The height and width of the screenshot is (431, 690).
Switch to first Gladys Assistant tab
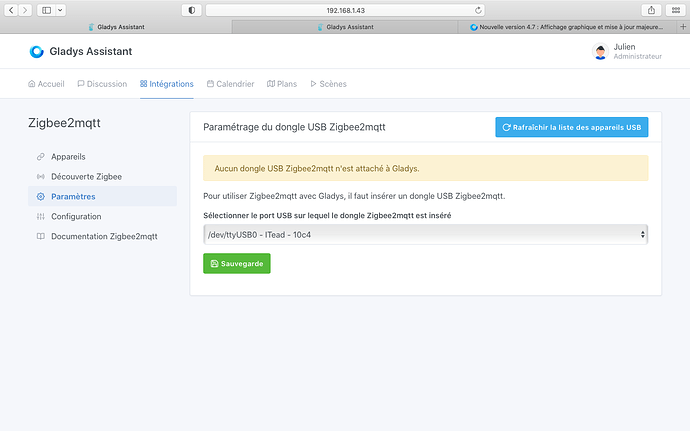[x=116, y=27]
